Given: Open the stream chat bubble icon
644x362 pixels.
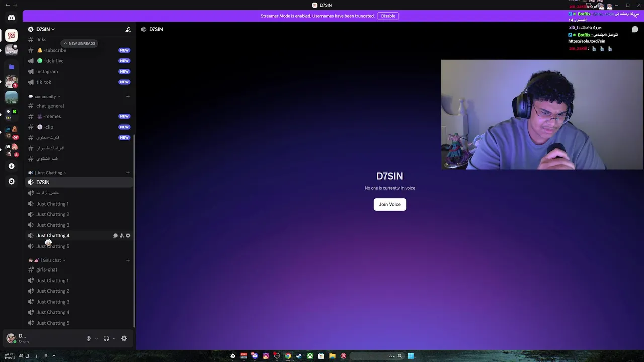Looking at the screenshot, I should click(x=635, y=29).
